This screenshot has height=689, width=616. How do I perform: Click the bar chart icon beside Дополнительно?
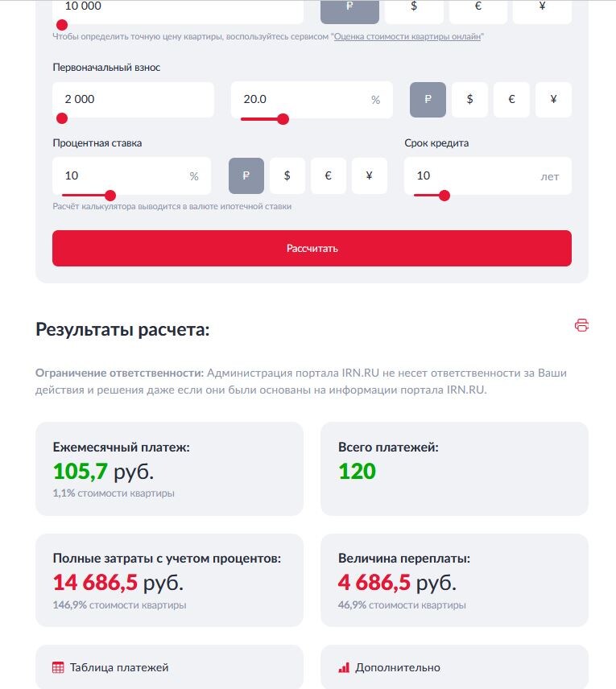pyautogui.click(x=343, y=667)
